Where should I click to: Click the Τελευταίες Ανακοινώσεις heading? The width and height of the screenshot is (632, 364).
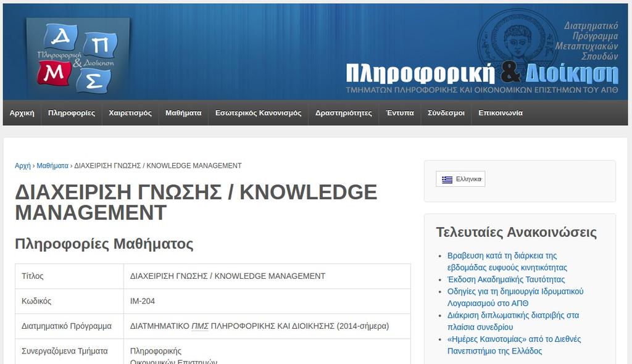click(517, 233)
